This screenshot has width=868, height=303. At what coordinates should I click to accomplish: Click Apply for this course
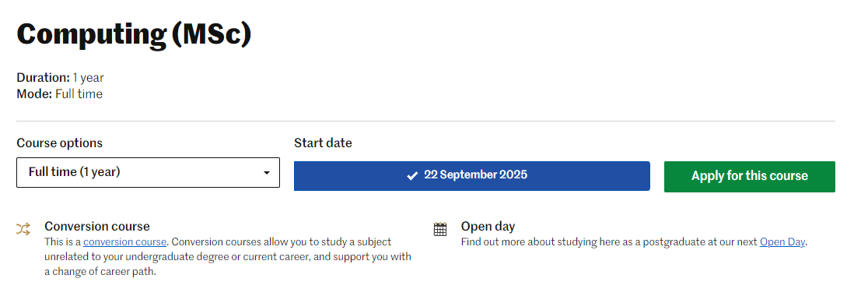point(750,177)
